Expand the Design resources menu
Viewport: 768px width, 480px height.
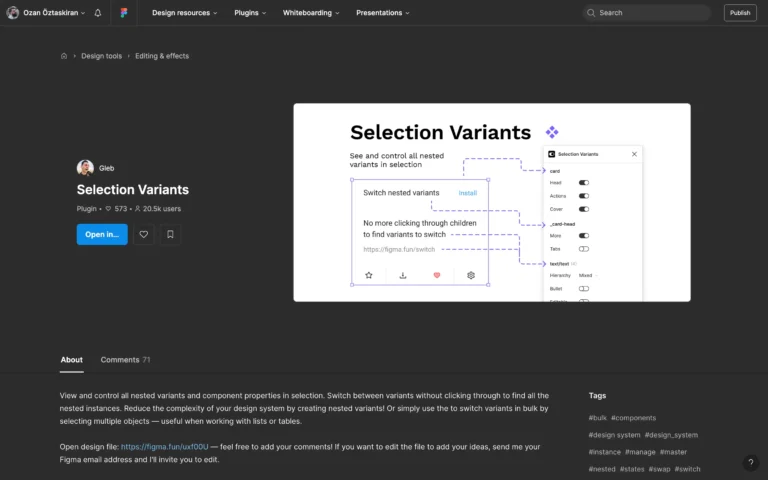184,13
